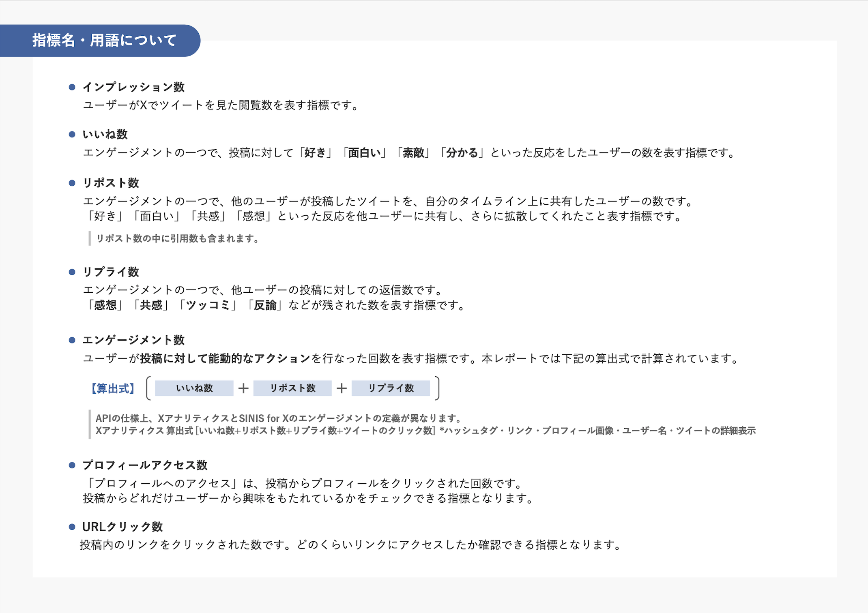Click the API仕様 note about SINIS for X

click(x=278, y=418)
